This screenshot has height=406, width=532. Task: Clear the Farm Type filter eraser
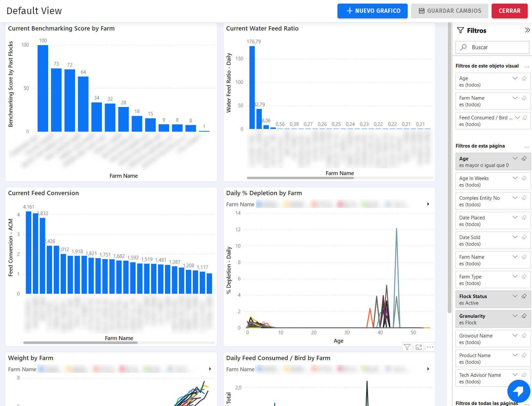(524, 276)
